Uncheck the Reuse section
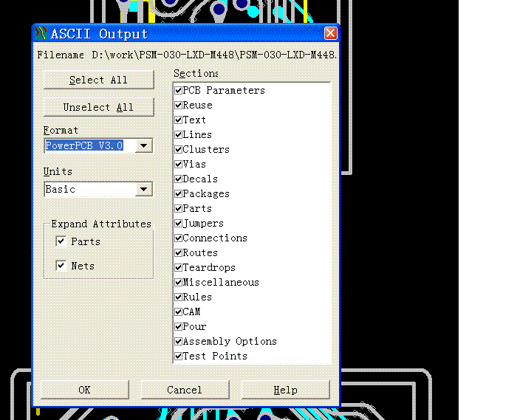Viewport: 517px width, 420px height. [x=179, y=105]
